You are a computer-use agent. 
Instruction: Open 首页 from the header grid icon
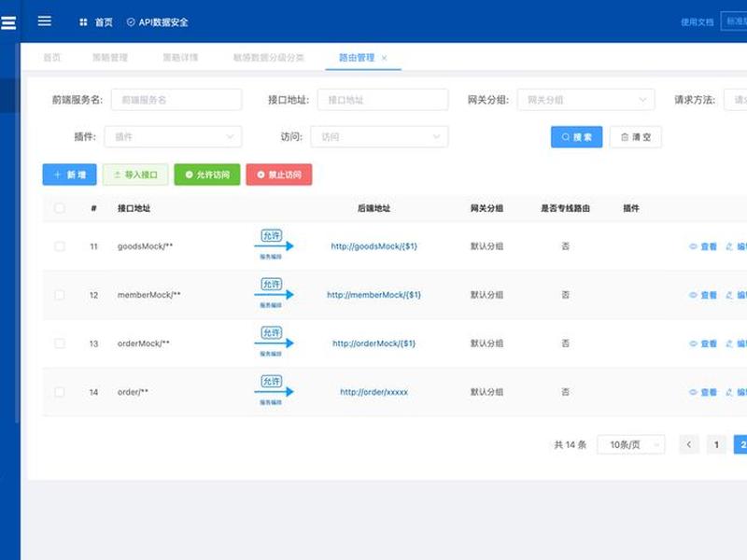96,22
